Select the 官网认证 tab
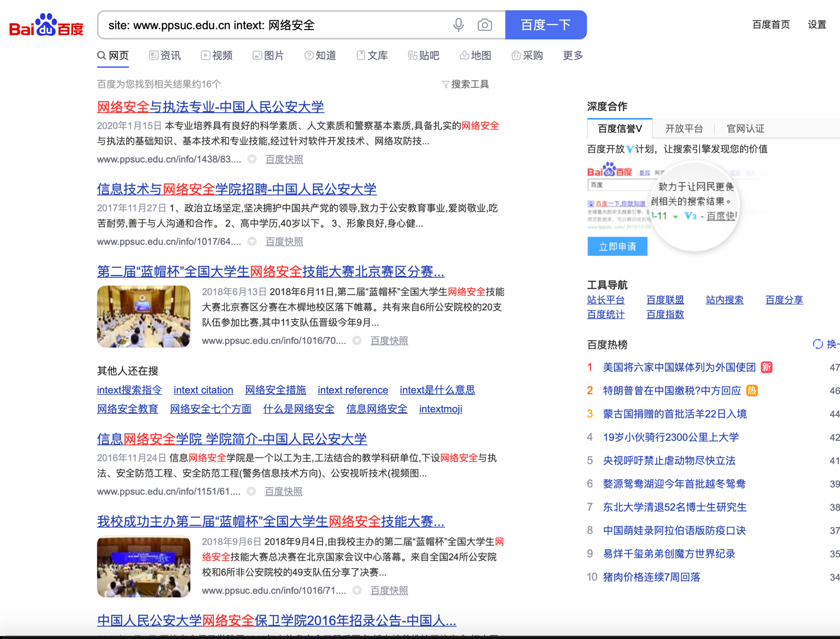Viewport: 840px width, 639px height. click(x=745, y=129)
